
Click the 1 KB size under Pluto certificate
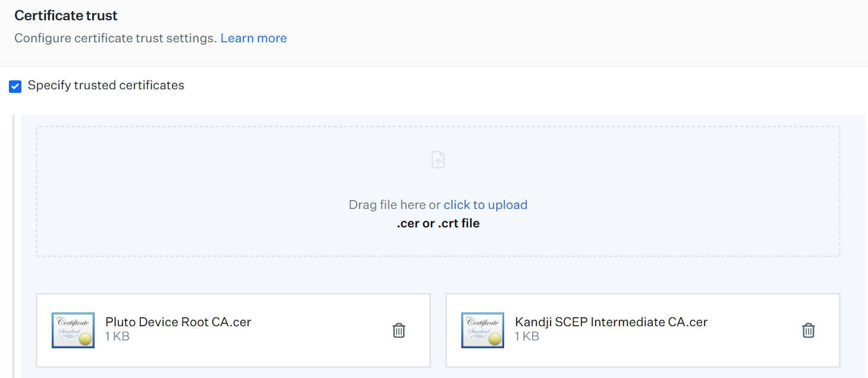tap(117, 336)
